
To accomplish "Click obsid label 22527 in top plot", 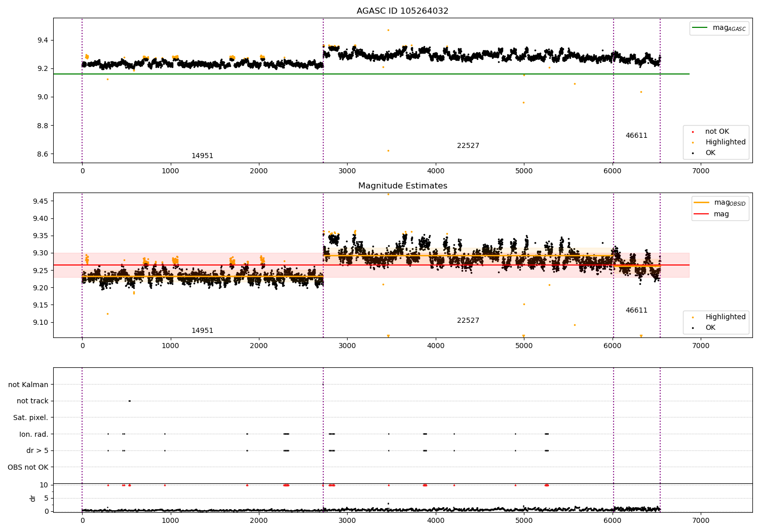I will (x=468, y=146).
